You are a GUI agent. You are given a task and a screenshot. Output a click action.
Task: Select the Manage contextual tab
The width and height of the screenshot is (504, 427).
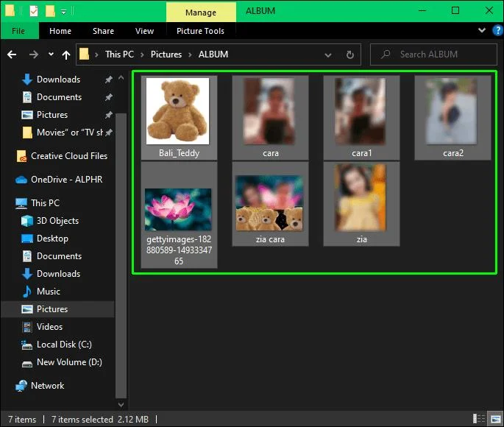[201, 13]
